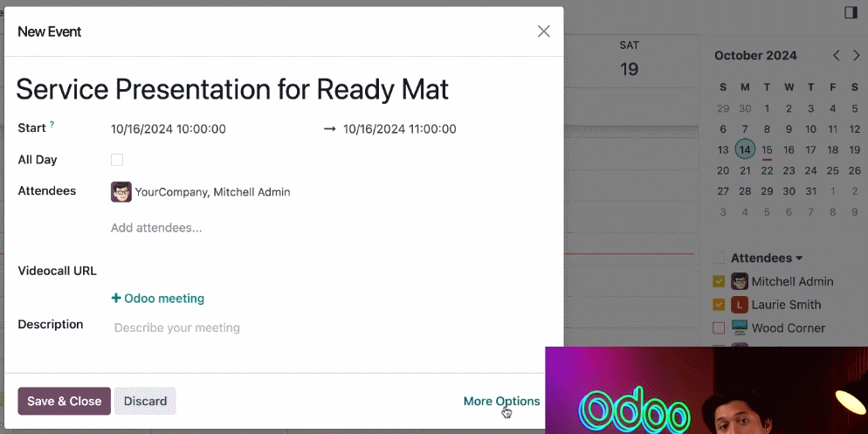This screenshot has width=868, height=434.
Task: Close the New Event dialog
Action: click(544, 31)
